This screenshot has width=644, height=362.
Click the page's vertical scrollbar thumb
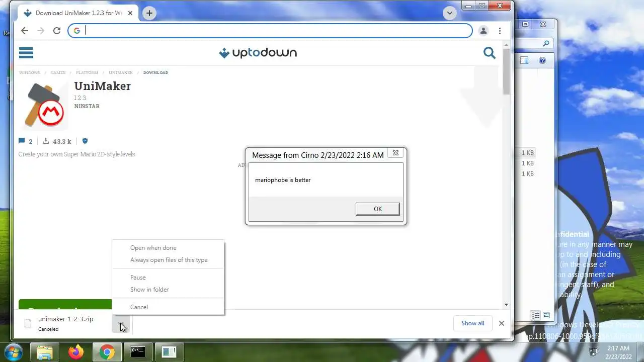pyautogui.click(x=506, y=71)
